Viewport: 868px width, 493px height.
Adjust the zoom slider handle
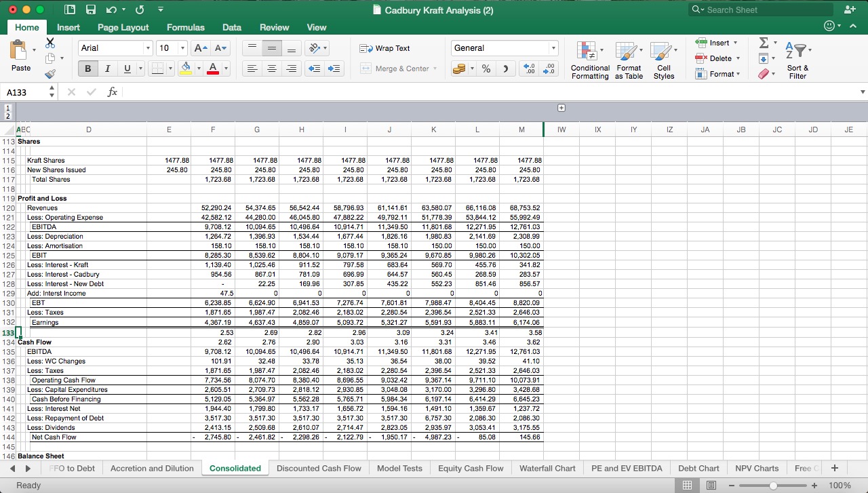pos(774,486)
